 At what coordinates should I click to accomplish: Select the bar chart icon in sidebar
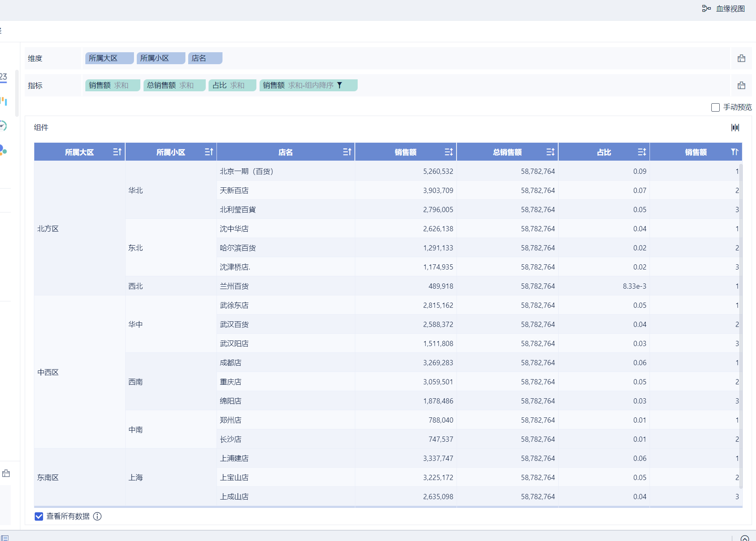(4, 101)
